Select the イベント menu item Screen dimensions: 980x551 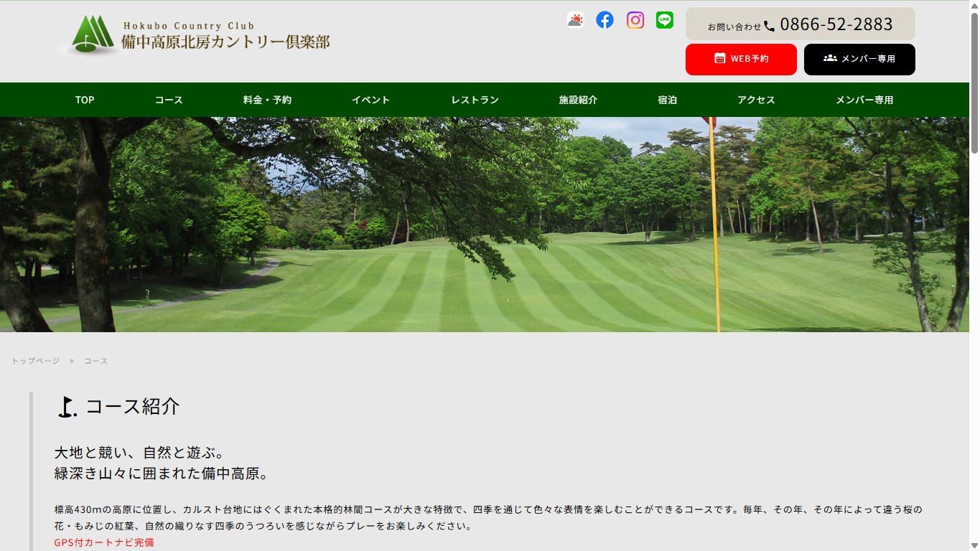pyautogui.click(x=370, y=100)
